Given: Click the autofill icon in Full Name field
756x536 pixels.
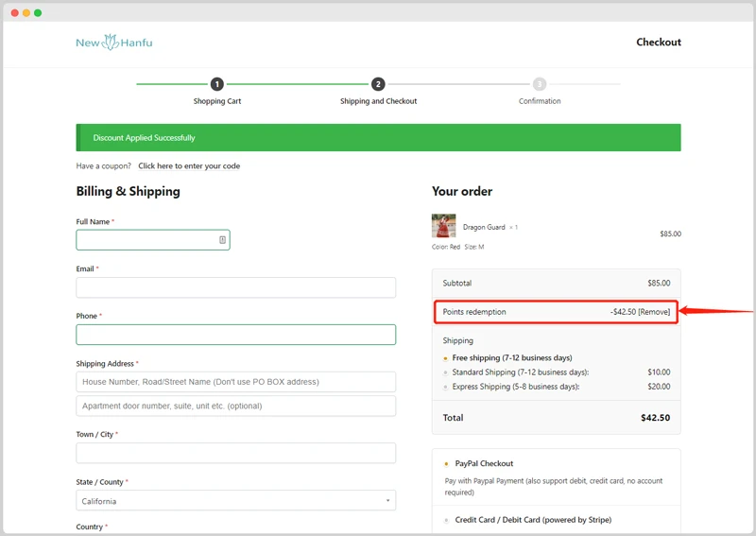Looking at the screenshot, I should point(223,240).
